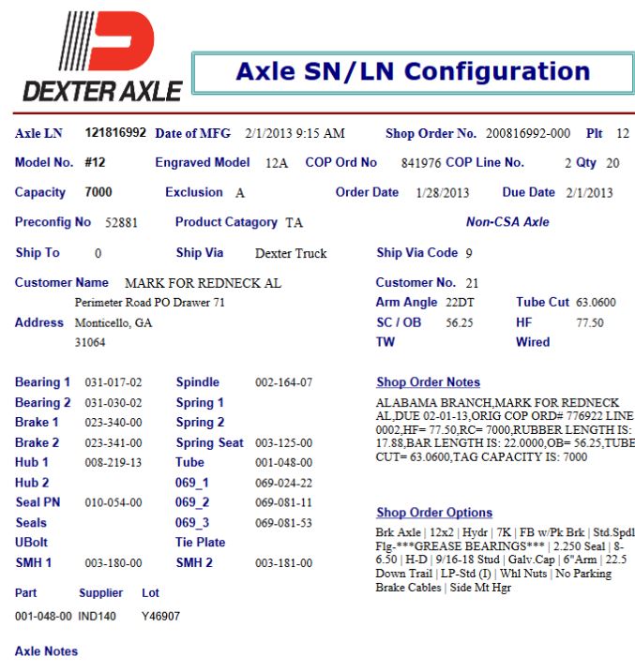This screenshot has height=672, width=635.
Task: Select Tube Cut value 63.0600
Action: pyautogui.click(x=596, y=303)
